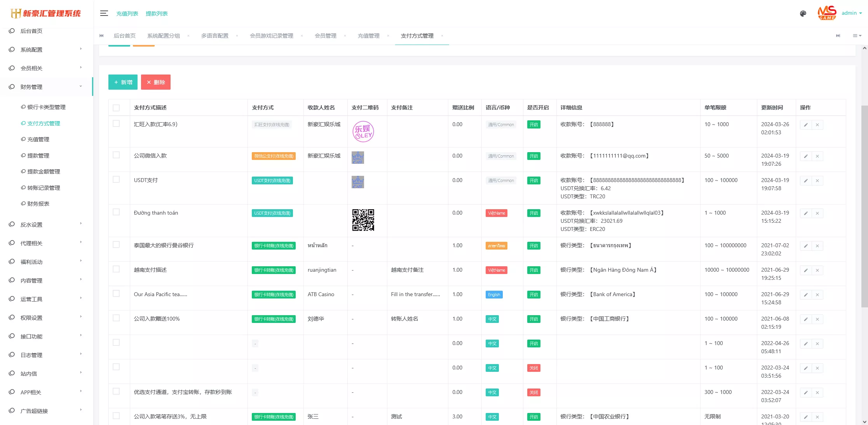Collapse the sidebar with the hamburger icon
The image size is (868, 425).
(x=104, y=13)
